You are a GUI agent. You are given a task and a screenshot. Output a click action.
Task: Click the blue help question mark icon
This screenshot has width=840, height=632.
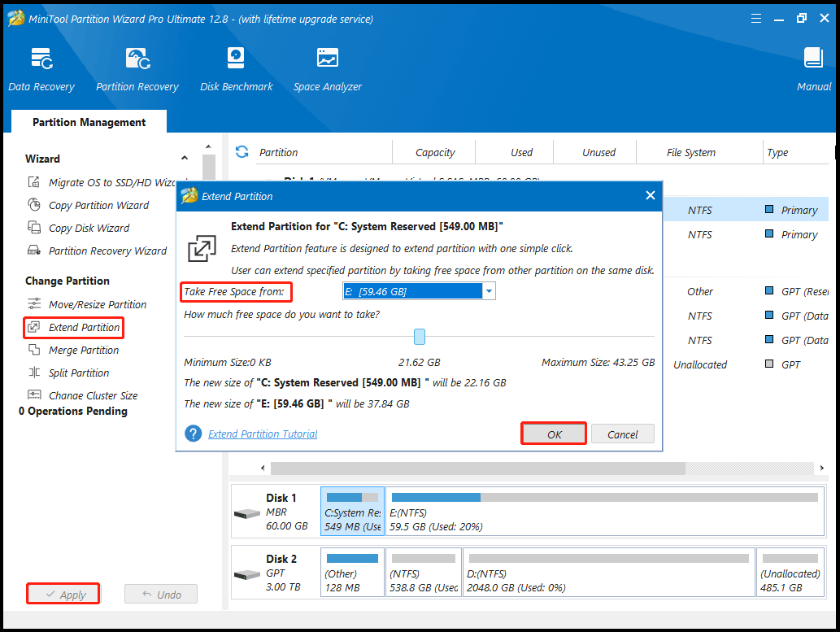(x=194, y=434)
